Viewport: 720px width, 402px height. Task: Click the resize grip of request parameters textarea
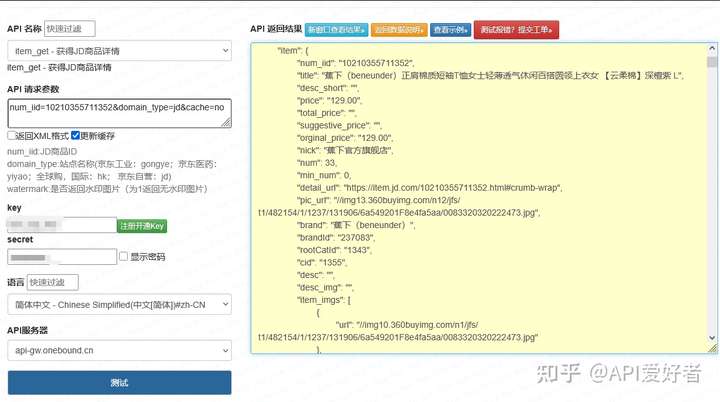pyautogui.click(x=227, y=123)
